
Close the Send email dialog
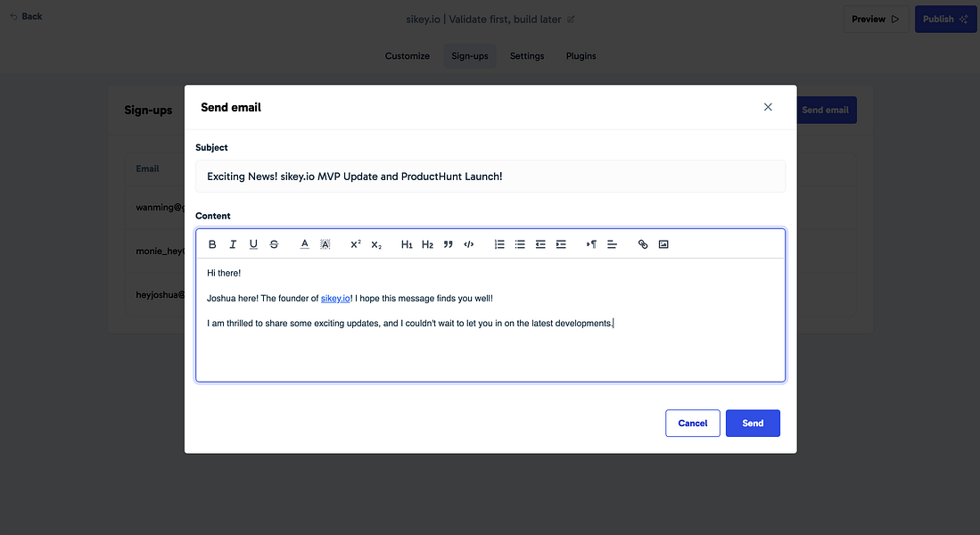click(768, 107)
